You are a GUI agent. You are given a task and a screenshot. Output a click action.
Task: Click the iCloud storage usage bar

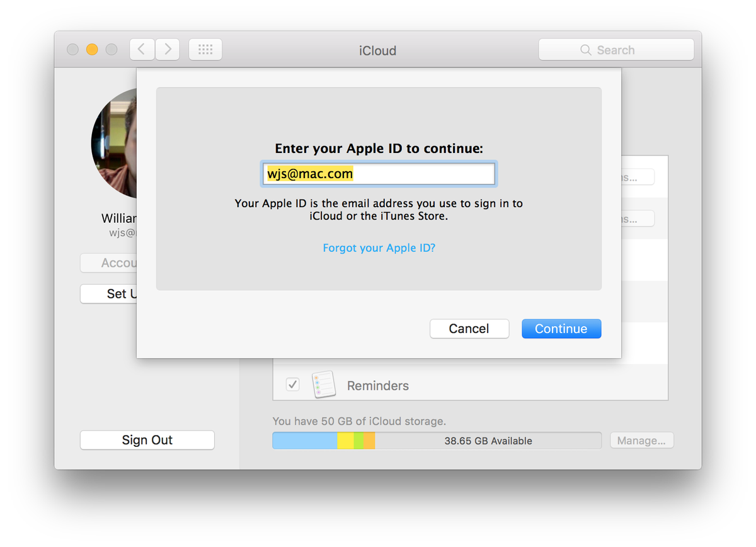pos(437,441)
